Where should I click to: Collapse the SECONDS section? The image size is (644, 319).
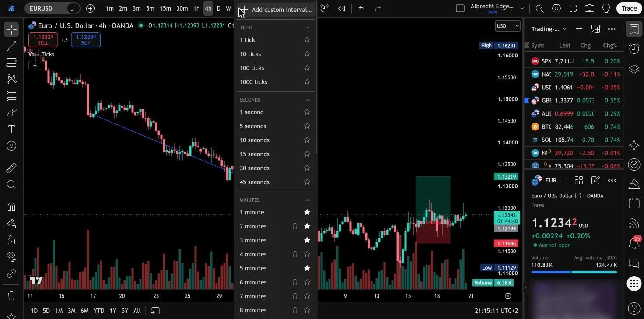307,100
